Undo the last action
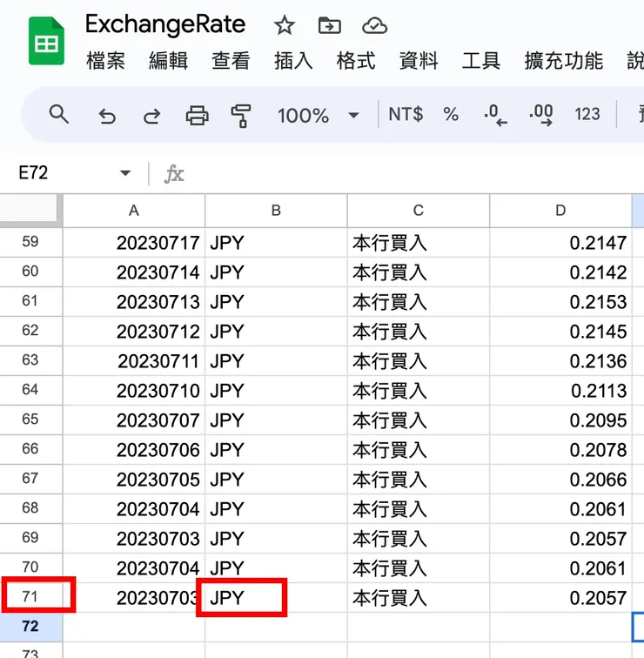The height and width of the screenshot is (658, 644). point(107,116)
